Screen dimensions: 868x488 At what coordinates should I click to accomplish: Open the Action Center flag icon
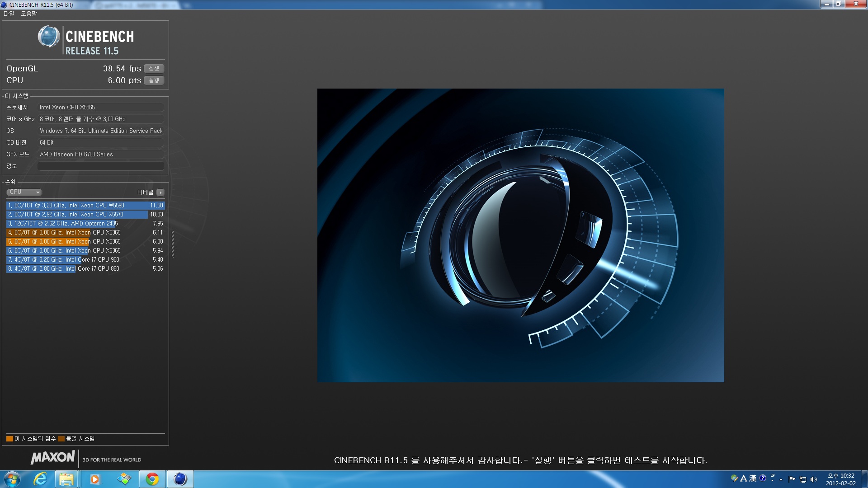pyautogui.click(x=792, y=479)
